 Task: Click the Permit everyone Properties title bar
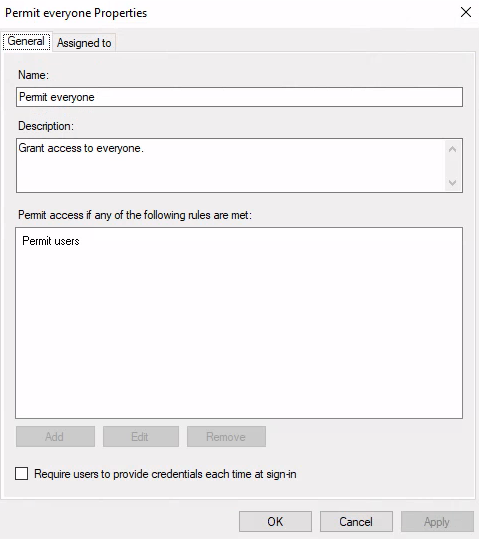(227, 13)
